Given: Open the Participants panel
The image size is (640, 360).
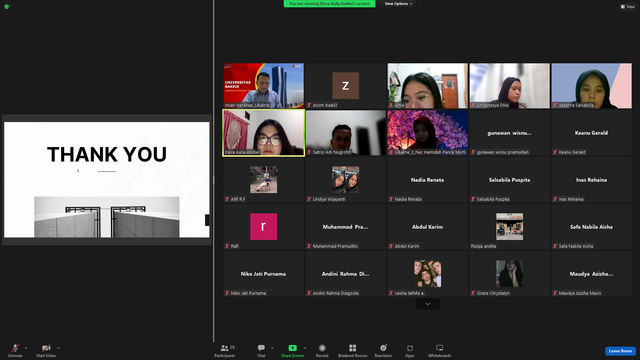Looking at the screenshot, I should pyautogui.click(x=225, y=350).
